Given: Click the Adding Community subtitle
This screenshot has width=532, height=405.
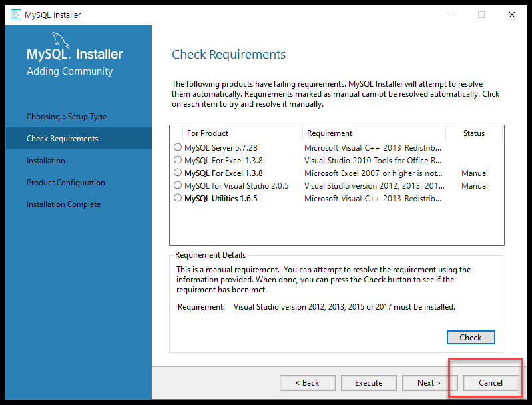Looking at the screenshot, I should tap(69, 71).
